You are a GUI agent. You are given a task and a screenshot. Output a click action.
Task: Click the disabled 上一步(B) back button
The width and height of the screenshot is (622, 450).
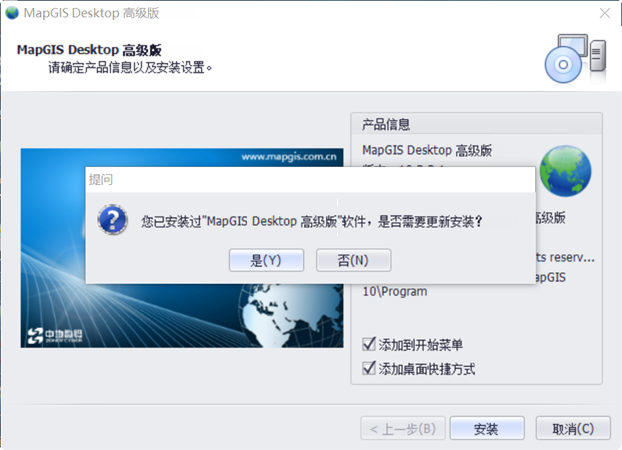(x=403, y=428)
